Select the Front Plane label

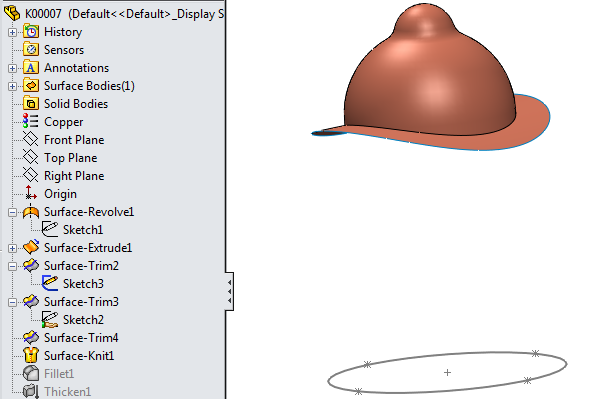74,140
